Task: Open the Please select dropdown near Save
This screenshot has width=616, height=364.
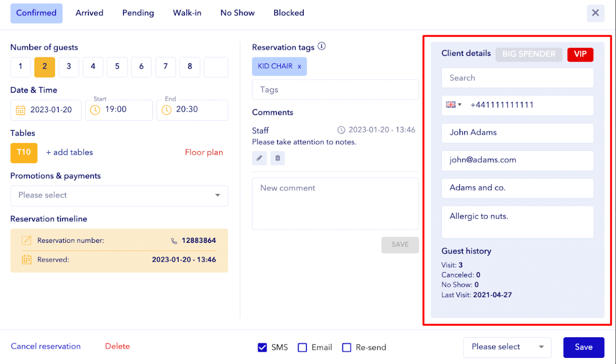Action: point(507,347)
